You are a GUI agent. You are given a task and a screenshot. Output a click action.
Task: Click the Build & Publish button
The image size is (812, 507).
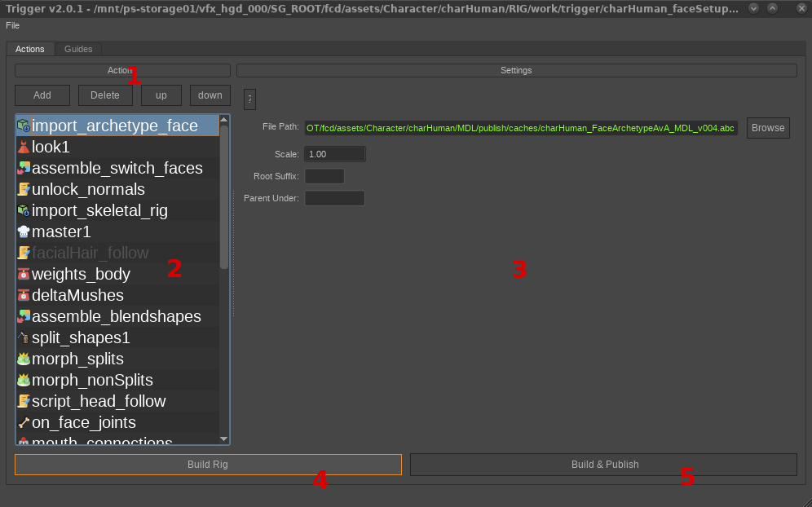pyautogui.click(x=604, y=465)
